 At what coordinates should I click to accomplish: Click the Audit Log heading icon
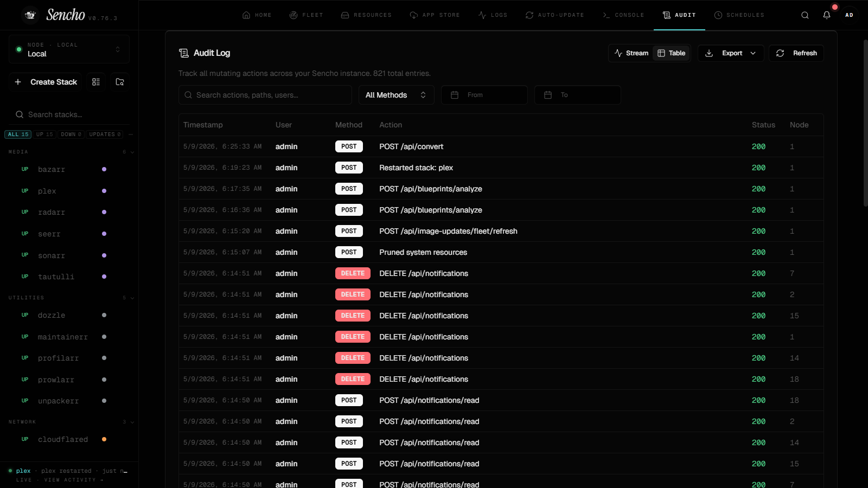tap(184, 53)
